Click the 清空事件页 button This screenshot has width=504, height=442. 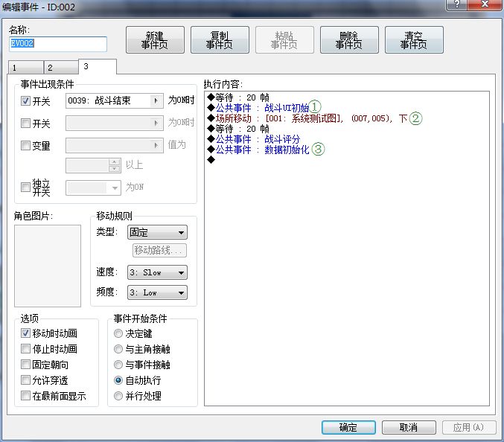pyautogui.click(x=414, y=40)
